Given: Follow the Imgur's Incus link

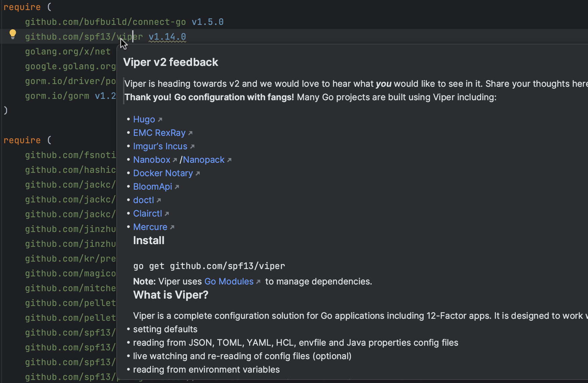Looking at the screenshot, I should (x=160, y=146).
